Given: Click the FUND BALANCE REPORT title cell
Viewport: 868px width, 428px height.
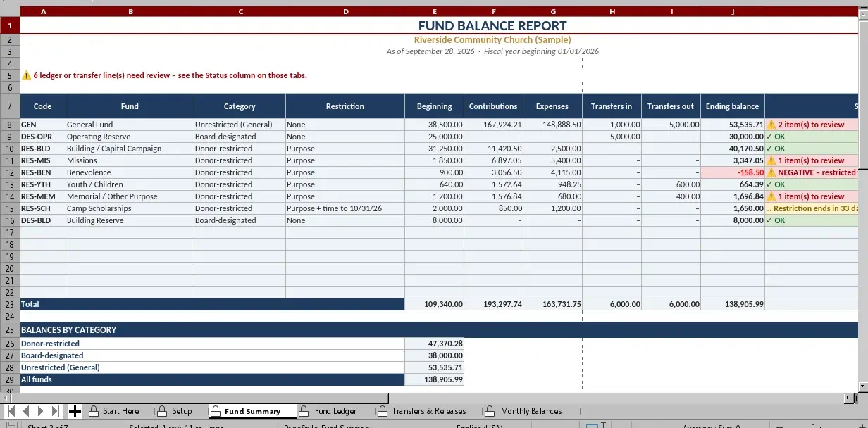Looking at the screenshot, I should click(492, 26).
